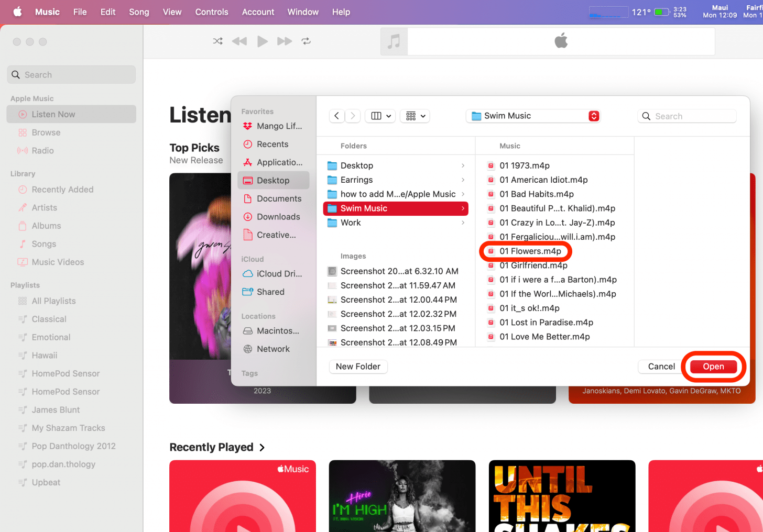Create a New Folder
The height and width of the screenshot is (532, 763).
(358, 367)
